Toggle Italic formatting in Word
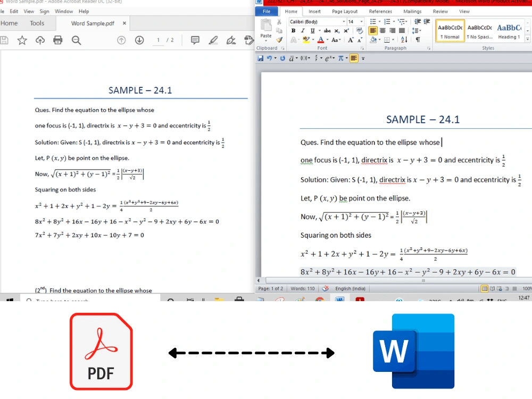532x399 pixels. tap(303, 30)
